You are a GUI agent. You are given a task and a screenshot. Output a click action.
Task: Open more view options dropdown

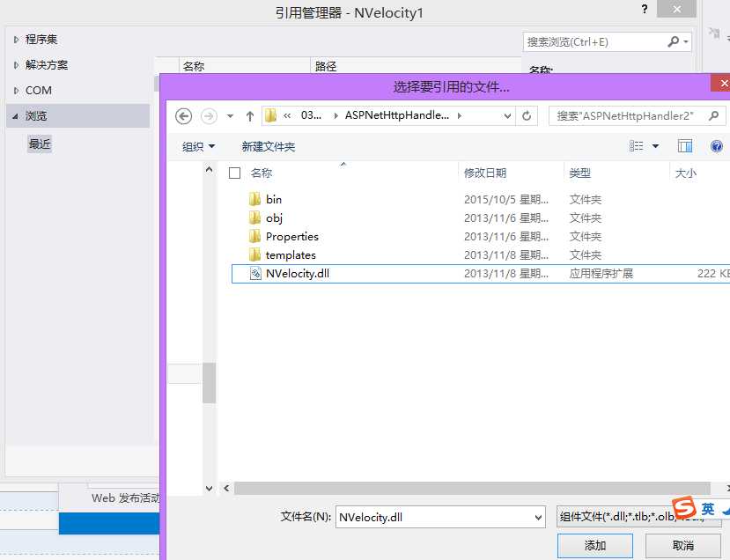[655, 146]
